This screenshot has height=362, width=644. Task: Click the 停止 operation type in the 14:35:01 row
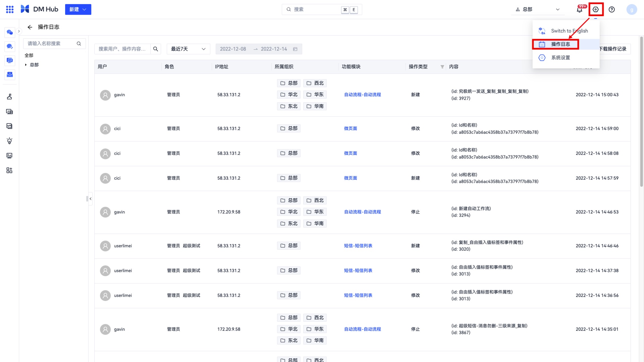[x=415, y=329]
